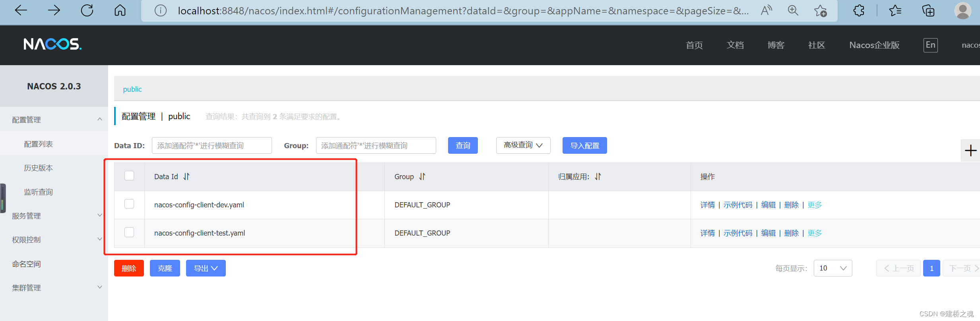Sort the table by Data Id column
This screenshot has height=321, width=980.
click(x=186, y=176)
